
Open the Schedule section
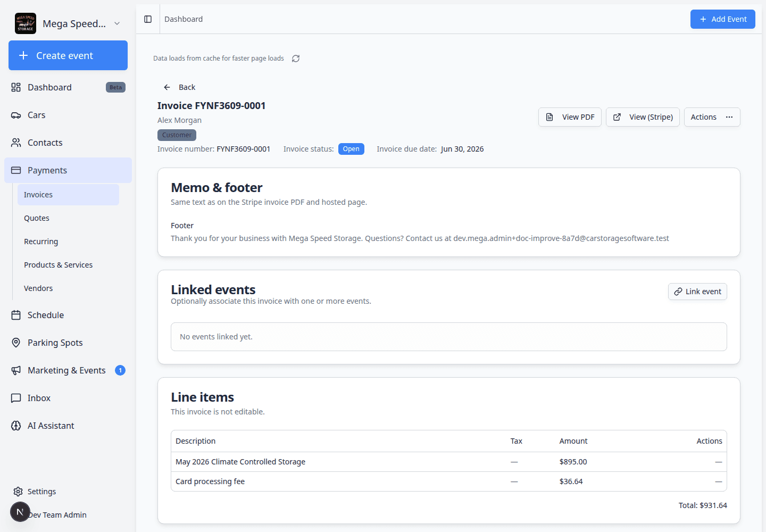pos(68,315)
